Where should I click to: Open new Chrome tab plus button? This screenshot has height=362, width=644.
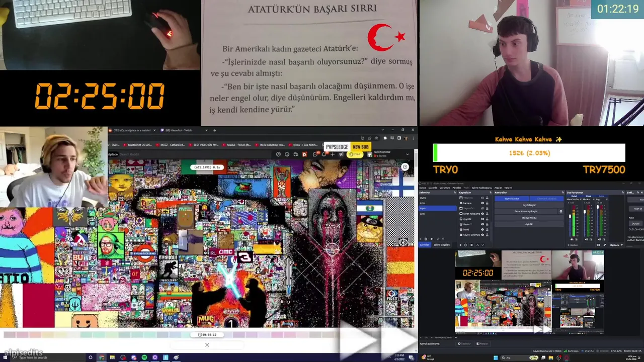pyautogui.click(x=214, y=130)
